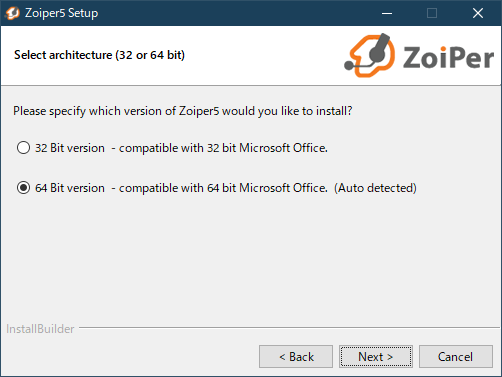Click the '32 Bit version' label text
The height and width of the screenshot is (377, 502).
click(x=70, y=148)
